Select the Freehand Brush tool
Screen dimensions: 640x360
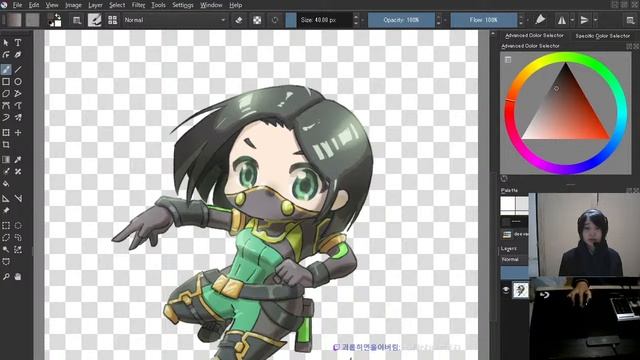6,69
